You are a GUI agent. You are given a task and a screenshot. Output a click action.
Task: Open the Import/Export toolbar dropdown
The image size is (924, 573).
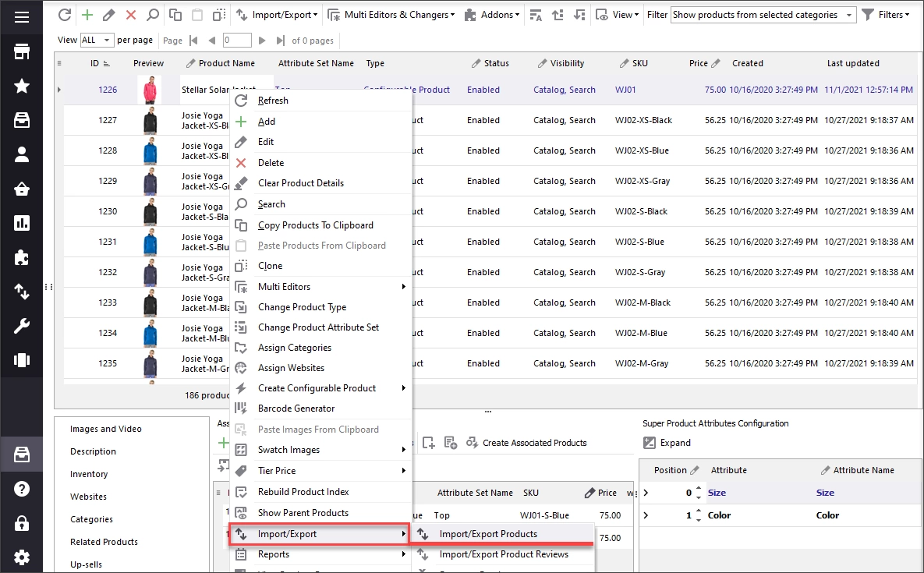[x=276, y=15]
